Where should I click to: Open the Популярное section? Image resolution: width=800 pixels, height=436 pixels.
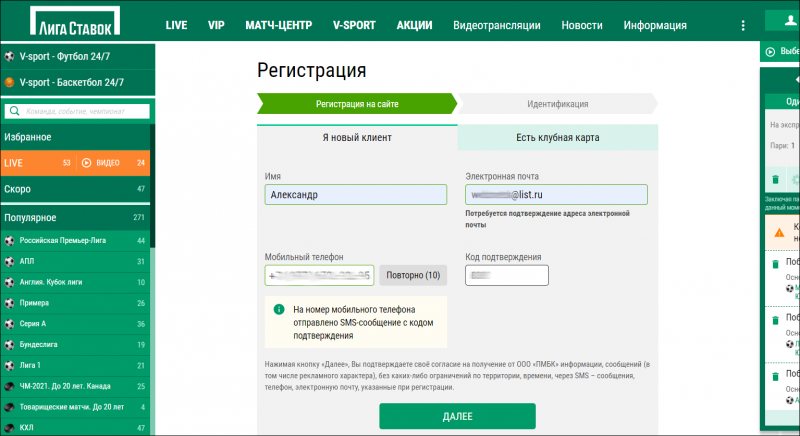point(75,218)
